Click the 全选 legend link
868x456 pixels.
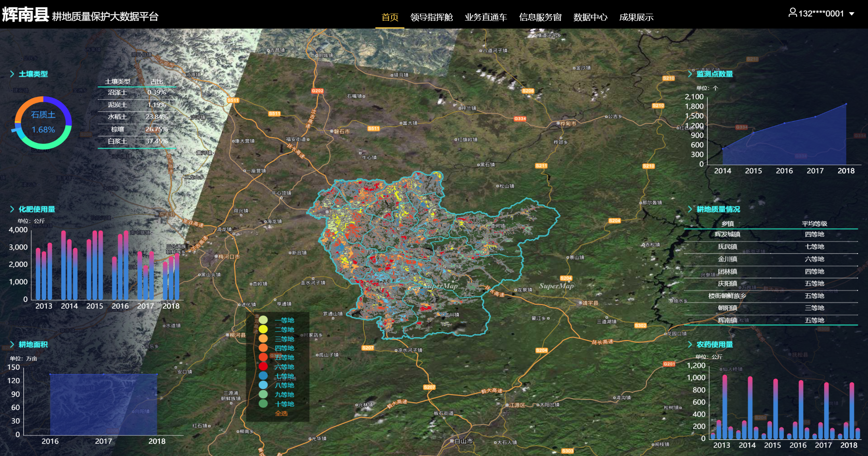click(281, 413)
